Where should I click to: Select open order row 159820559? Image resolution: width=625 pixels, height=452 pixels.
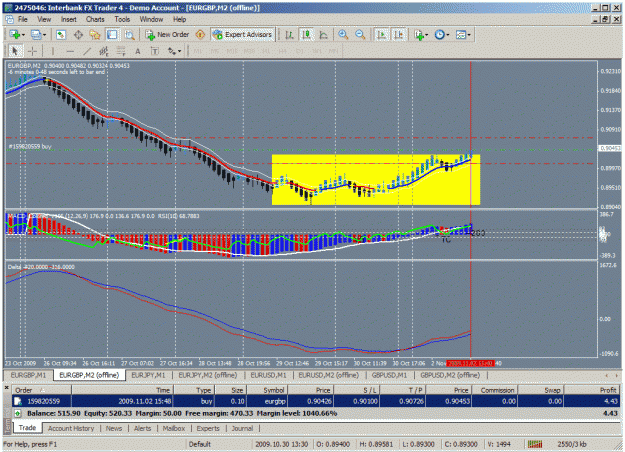click(x=316, y=401)
